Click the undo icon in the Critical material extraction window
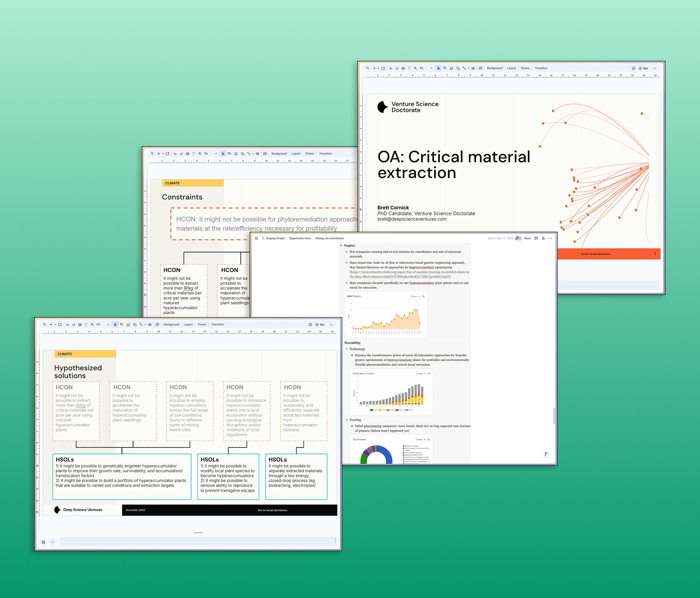Viewport: 700px width, 598px height. click(x=390, y=68)
